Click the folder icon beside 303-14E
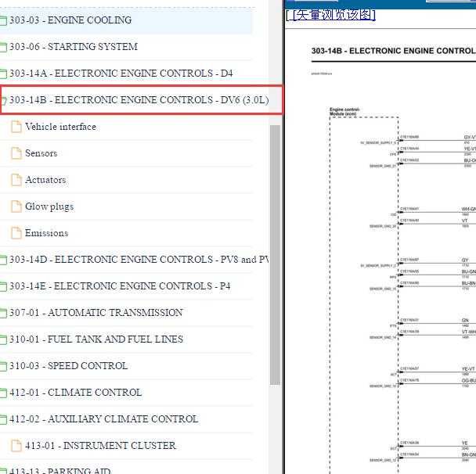476x474 pixels. (3, 286)
